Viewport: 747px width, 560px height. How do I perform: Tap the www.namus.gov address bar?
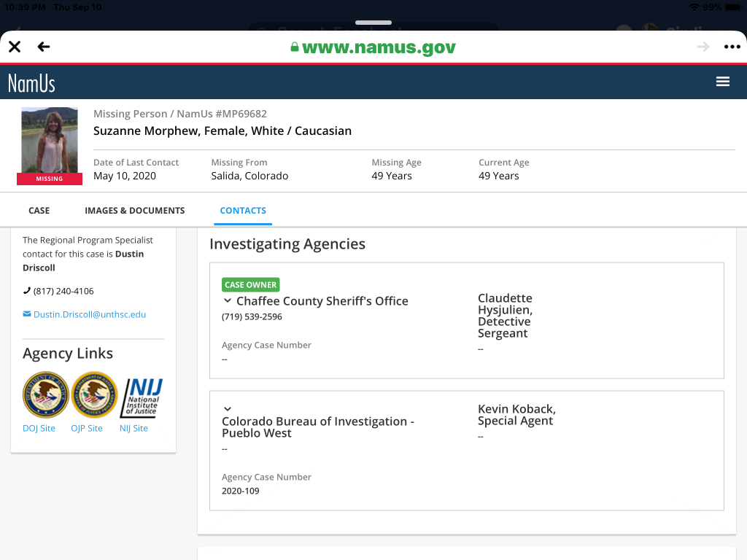pos(373,47)
